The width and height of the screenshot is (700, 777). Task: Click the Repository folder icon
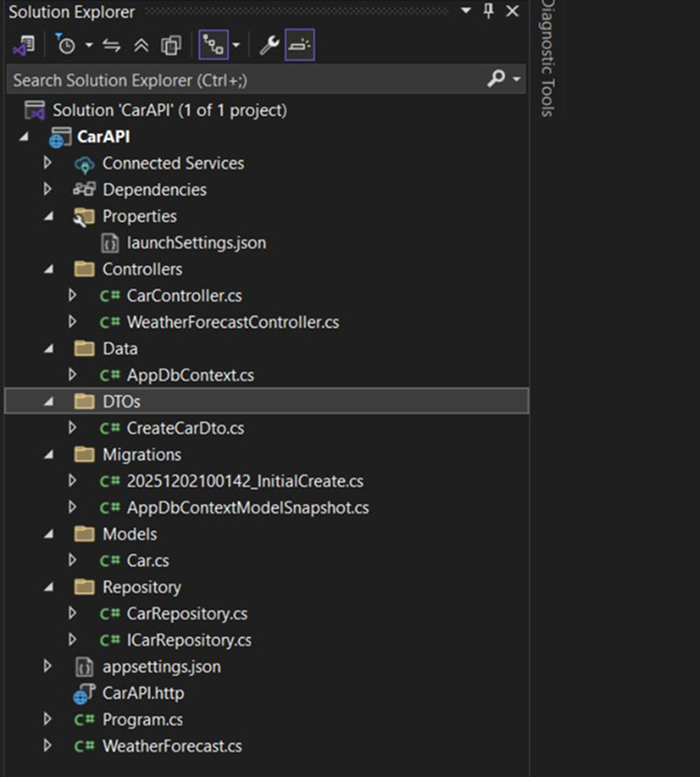[85, 586]
